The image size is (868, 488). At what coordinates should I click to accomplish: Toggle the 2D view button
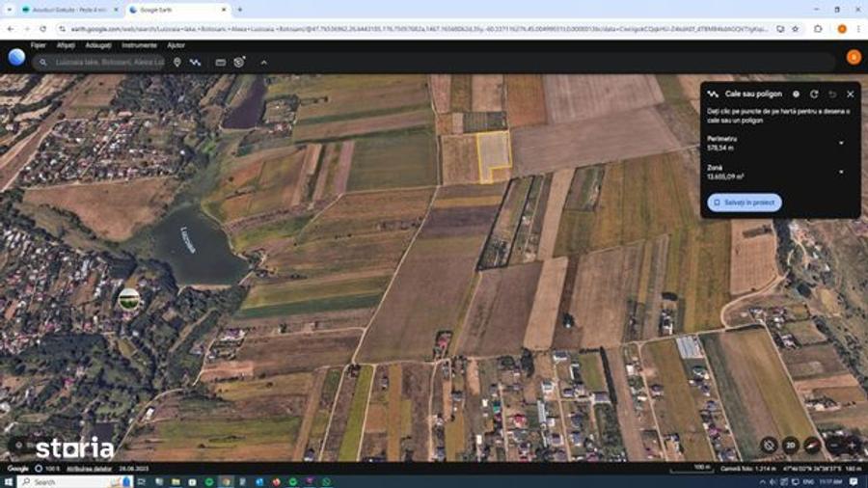pyautogui.click(x=791, y=445)
